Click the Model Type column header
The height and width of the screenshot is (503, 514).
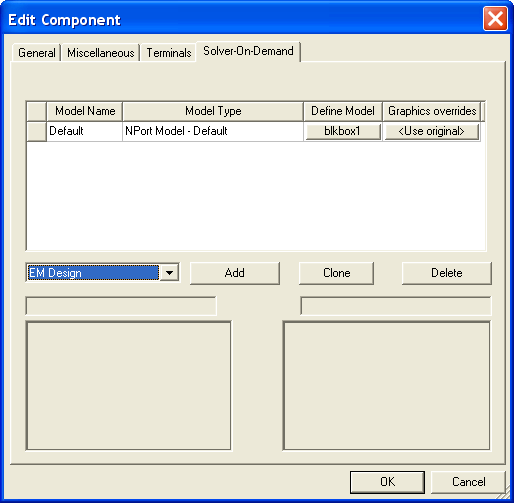pyautogui.click(x=213, y=111)
